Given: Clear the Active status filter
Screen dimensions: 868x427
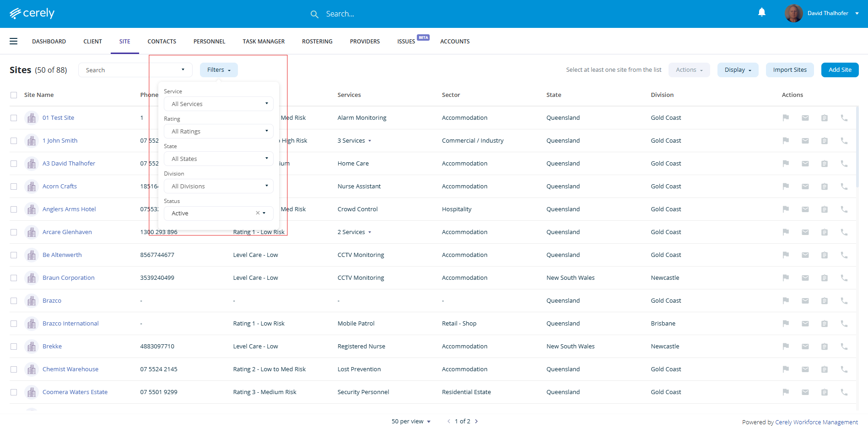Looking at the screenshot, I should tap(258, 213).
